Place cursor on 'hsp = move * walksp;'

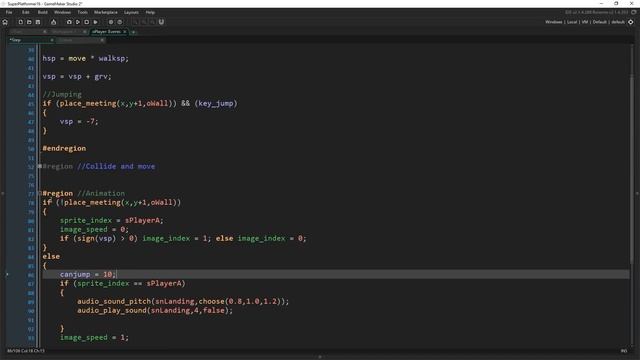[x=85, y=58]
